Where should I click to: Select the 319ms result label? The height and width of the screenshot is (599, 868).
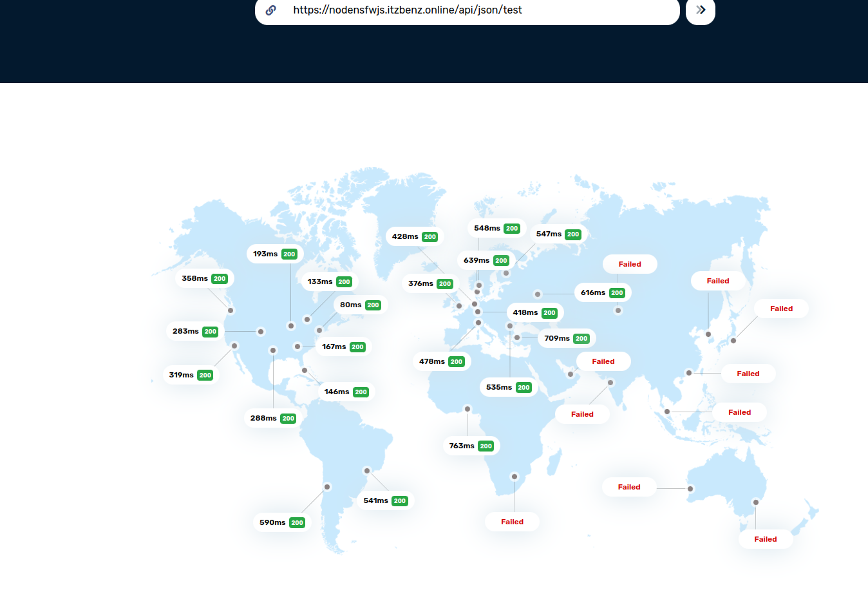(x=191, y=375)
